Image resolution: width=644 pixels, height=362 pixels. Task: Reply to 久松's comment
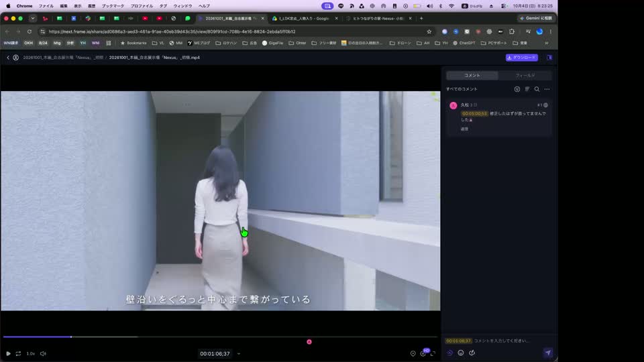point(464,129)
